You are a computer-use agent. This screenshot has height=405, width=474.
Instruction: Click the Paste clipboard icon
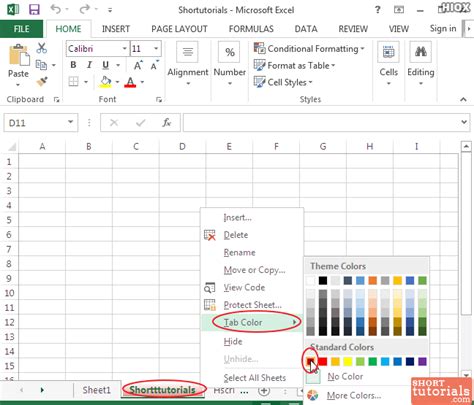pos(19,55)
